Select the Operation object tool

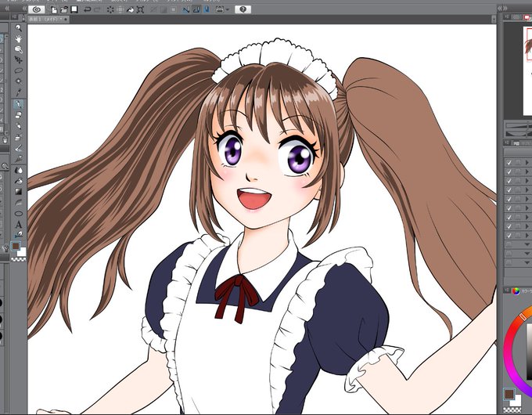[x=18, y=49]
